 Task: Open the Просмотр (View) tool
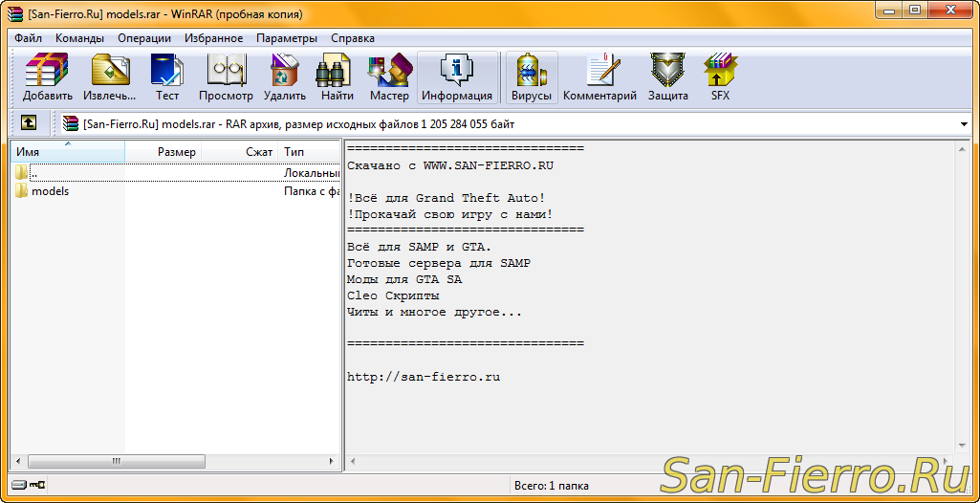(x=226, y=77)
